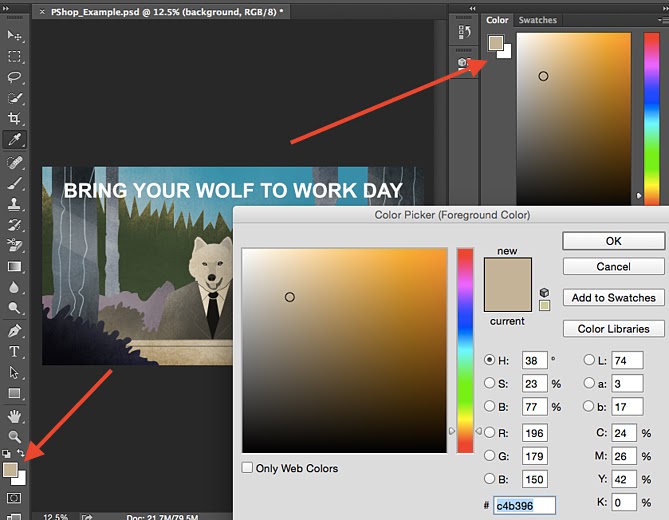
Task: Select the Gradient tool
Action: [x=14, y=267]
